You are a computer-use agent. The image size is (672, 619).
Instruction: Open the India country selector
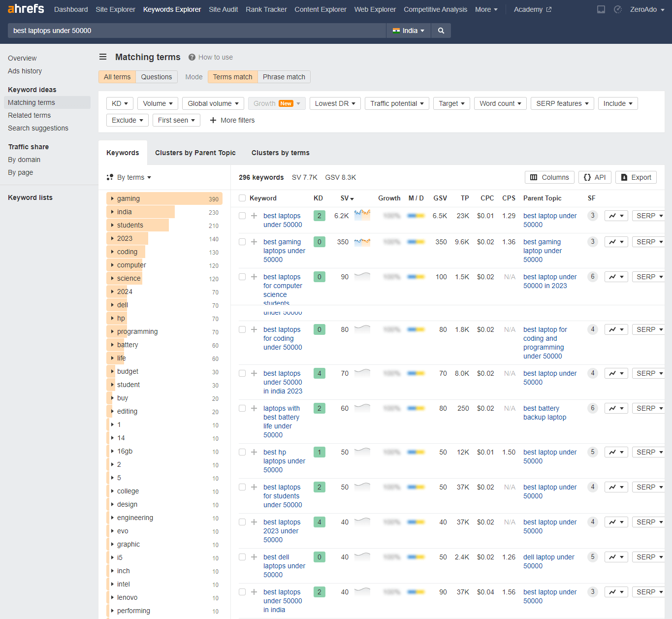tap(409, 31)
